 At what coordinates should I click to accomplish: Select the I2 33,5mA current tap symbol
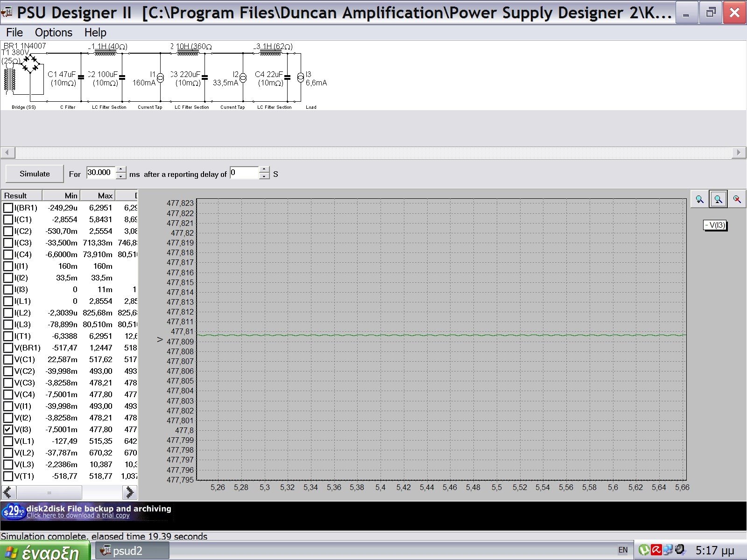[243, 77]
